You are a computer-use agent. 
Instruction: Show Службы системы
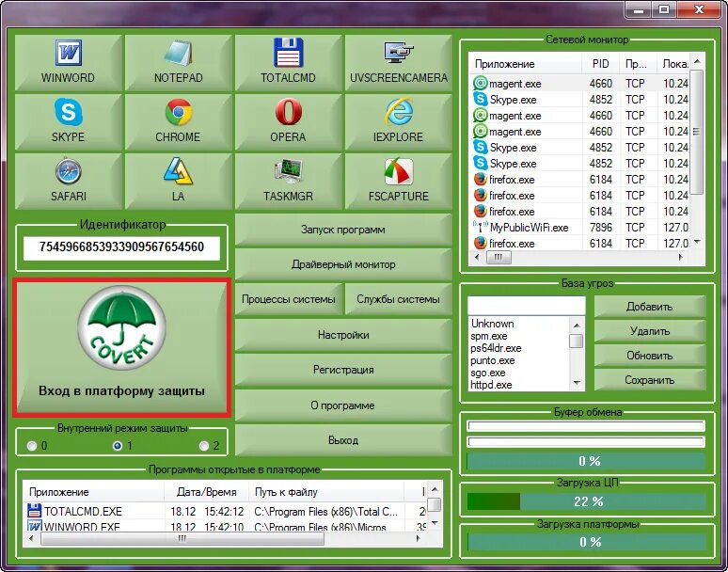[x=399, y=299]
